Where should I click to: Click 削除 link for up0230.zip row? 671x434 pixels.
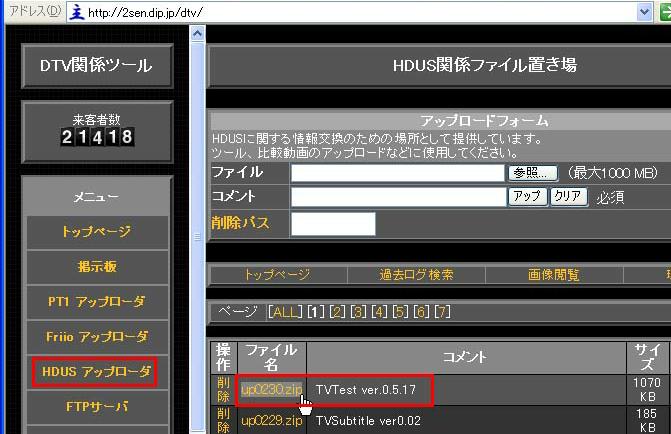pyautogui.click(x=223, y=389)
